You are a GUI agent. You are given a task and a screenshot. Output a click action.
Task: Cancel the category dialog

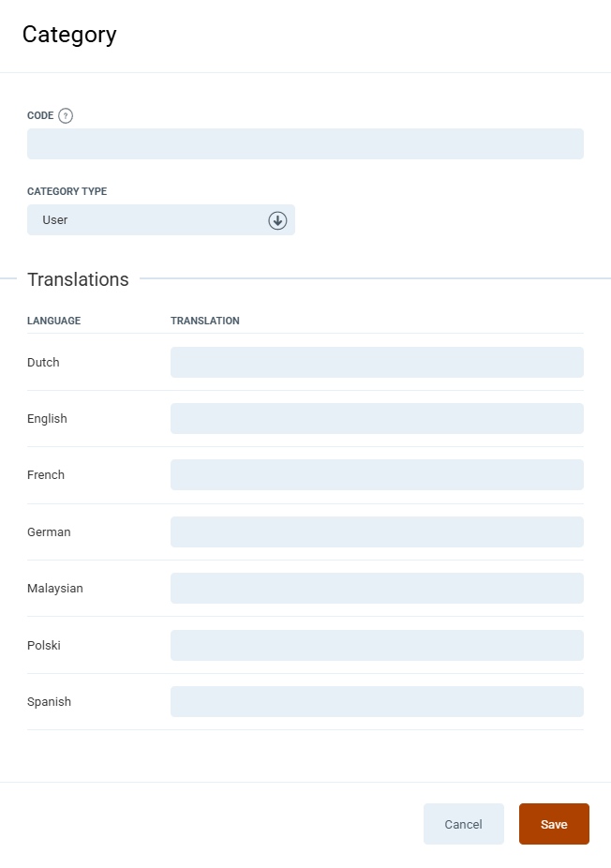pyautogui.click(x=463, y=825)
